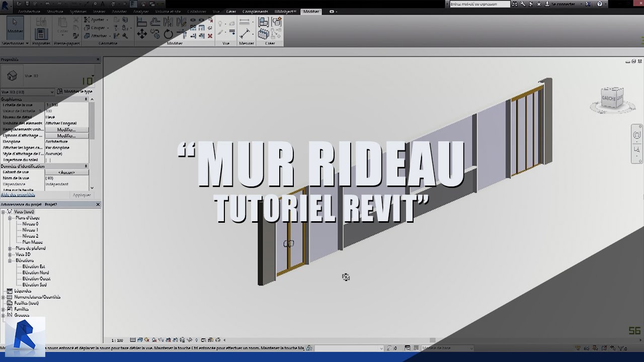The image size is (644, 362).
Task: Open the Architecture ribbon tab
Action: (x=29, y=11)
